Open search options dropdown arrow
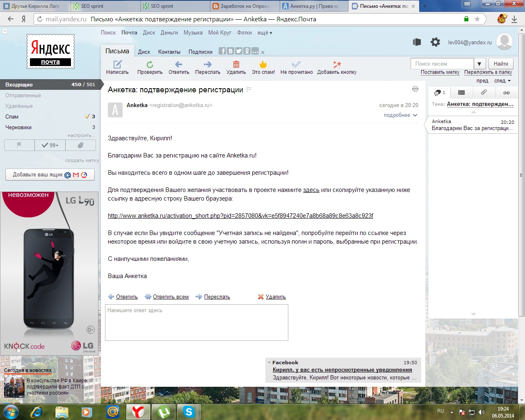525x420 pixels. coord(479,64)
